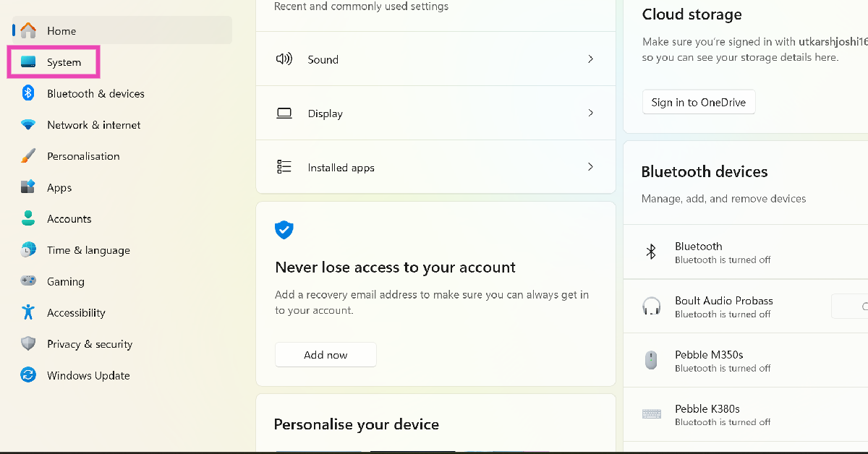Screen dimensions: 868x454
Task: Select the Boult Audio Probass device
Action: tap(723, 307)
